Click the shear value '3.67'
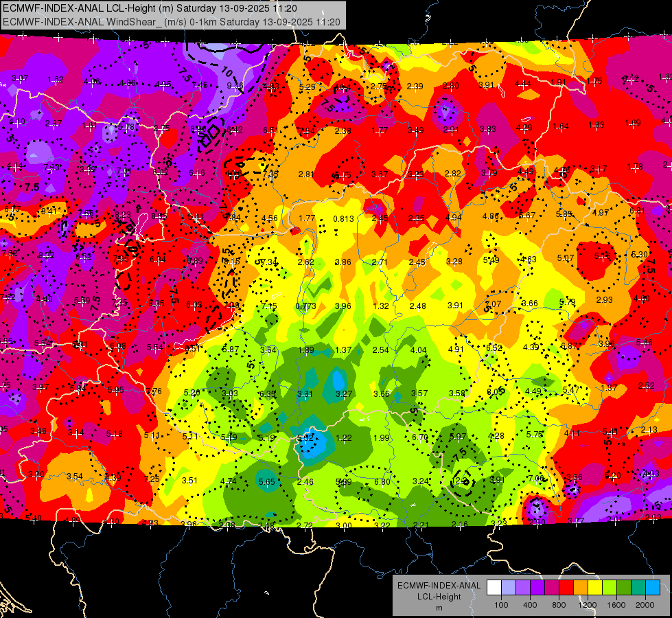This screenshot has width=672, height=618. pos(380,174)
